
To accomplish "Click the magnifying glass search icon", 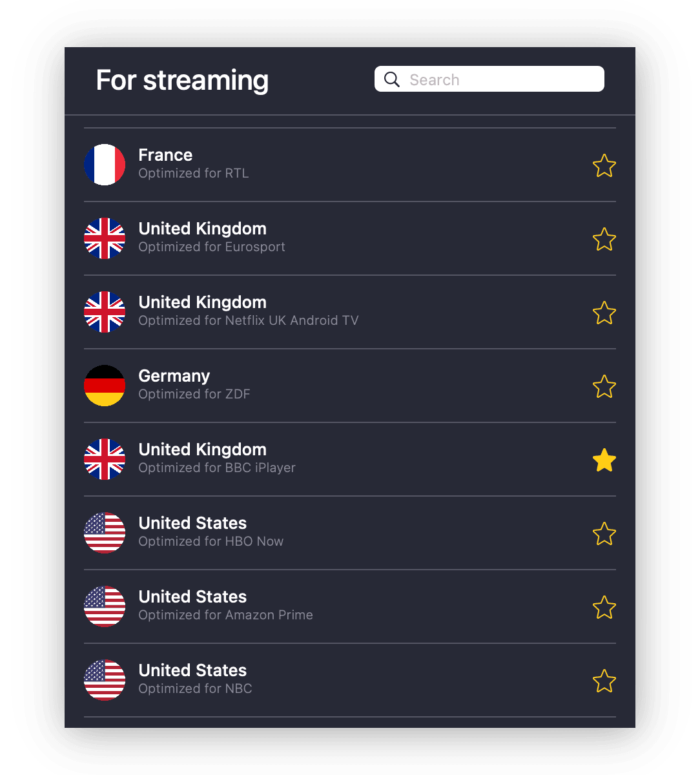I will pyautogui.click(x=392, y=79).
